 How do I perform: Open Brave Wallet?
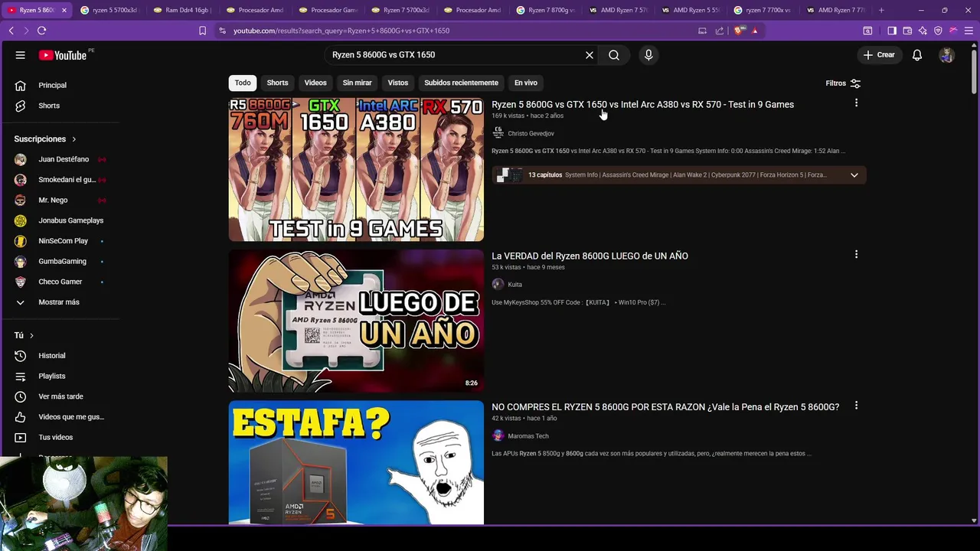907,31
